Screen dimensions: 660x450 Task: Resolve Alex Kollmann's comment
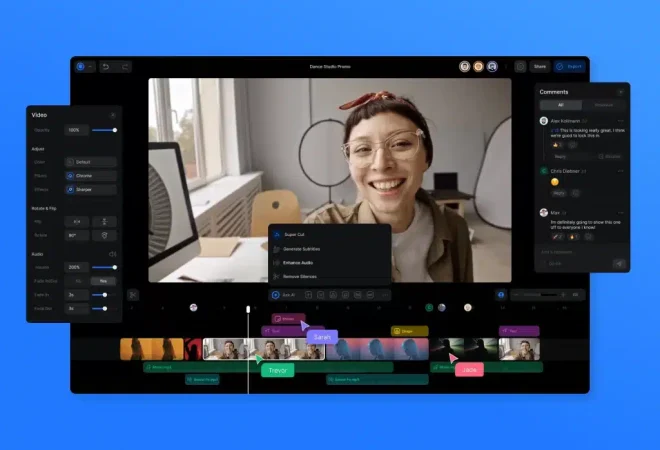(x=609, y=156)
